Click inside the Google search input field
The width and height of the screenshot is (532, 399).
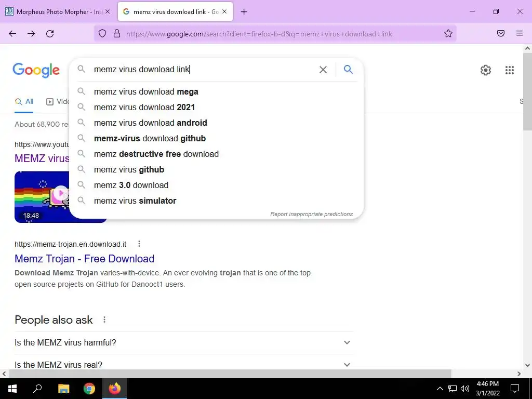tap(204, 70)
